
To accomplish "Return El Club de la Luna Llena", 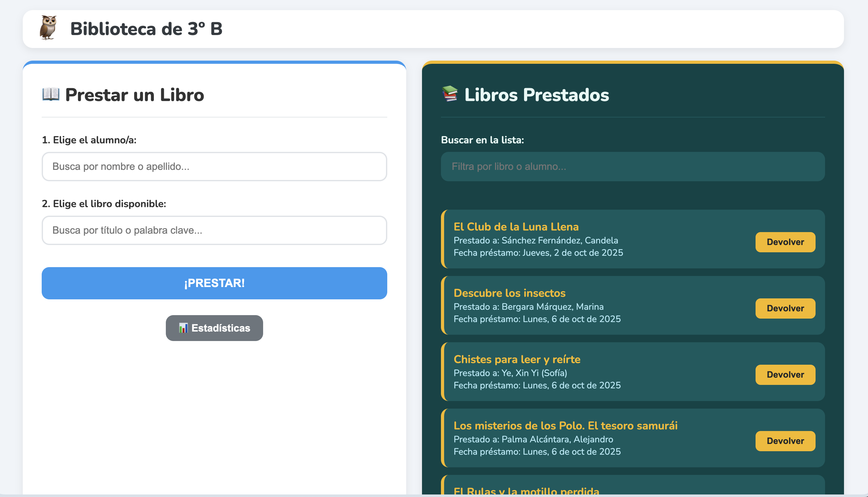I will [785, 242].
